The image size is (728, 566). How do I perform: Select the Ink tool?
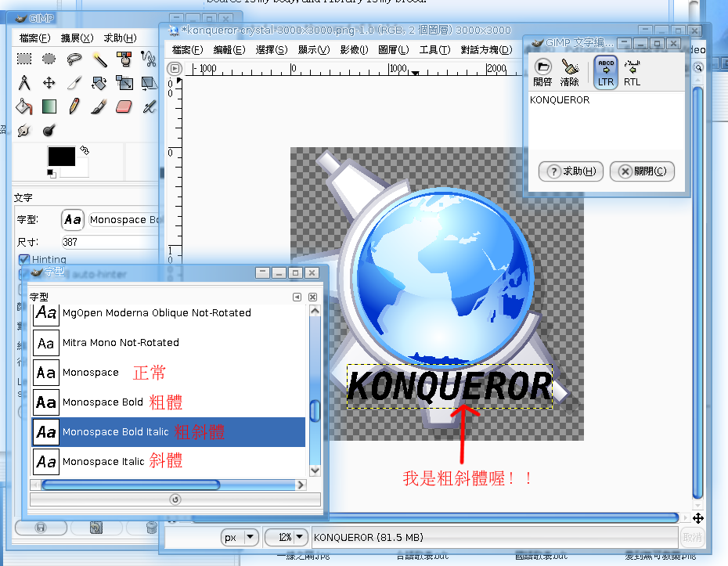(149, 106)
